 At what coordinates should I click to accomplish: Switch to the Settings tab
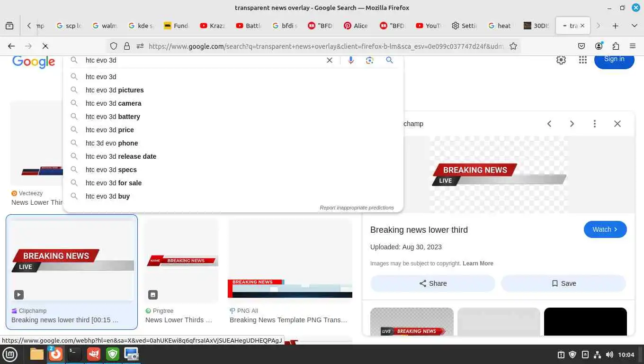(x=465, y=26)
